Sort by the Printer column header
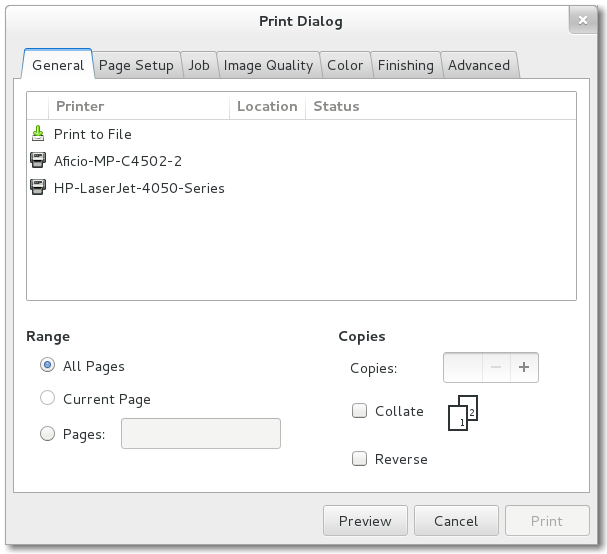This screenshot has height=554, width=607. point(80,106)
